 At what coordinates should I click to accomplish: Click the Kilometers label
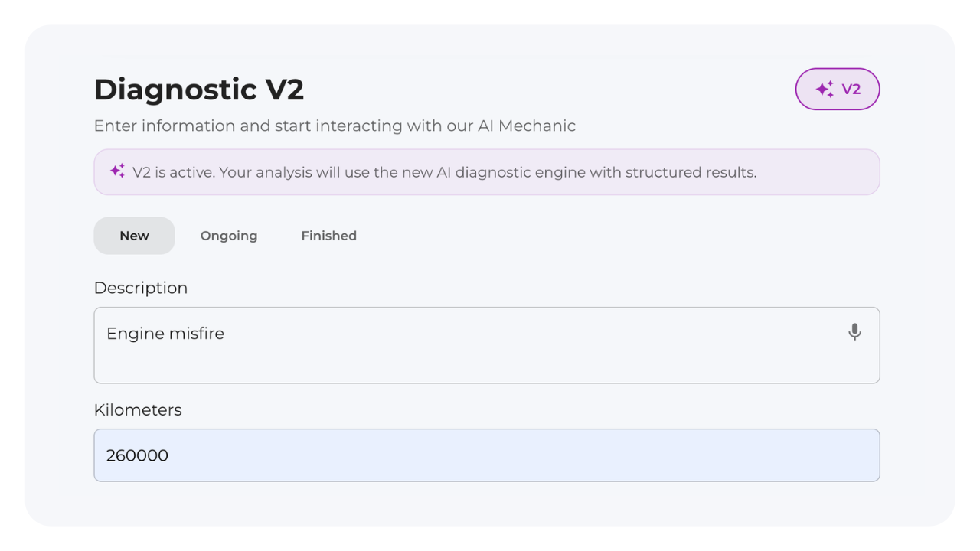pos(138,409)
